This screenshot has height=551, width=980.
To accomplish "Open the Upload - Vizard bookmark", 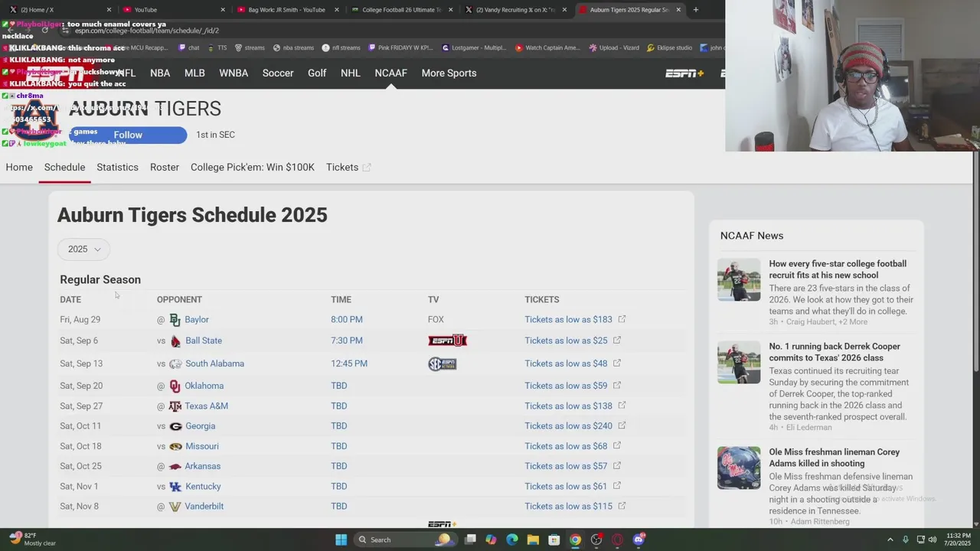I will click(613, 47).
